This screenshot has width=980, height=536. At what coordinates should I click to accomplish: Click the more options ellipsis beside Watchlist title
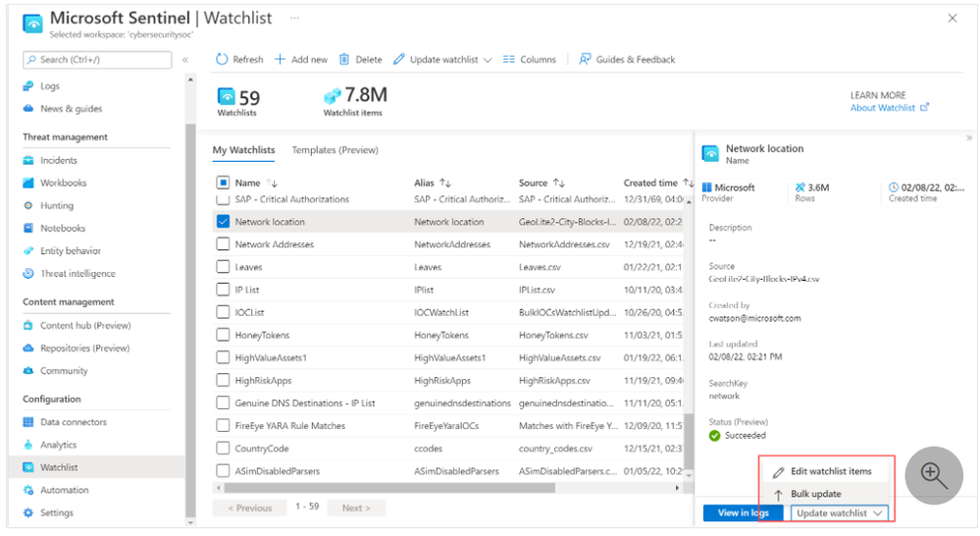294,18
